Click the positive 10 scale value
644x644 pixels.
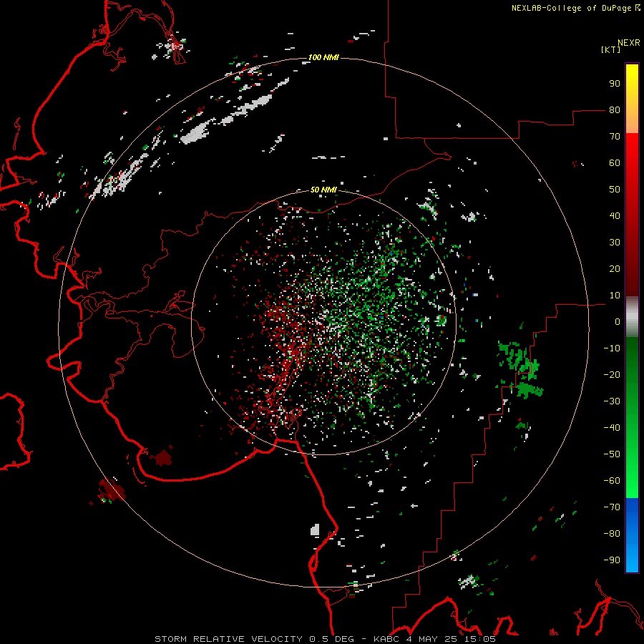pyautogui.click(x=615, y=296)
